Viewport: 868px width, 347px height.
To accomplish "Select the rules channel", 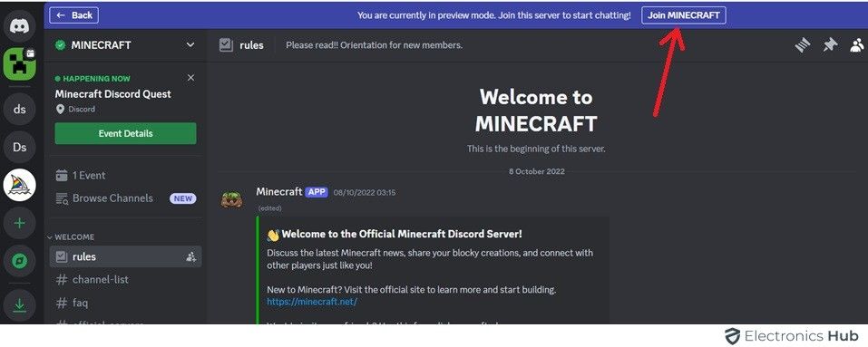I will tap(126, 257).
